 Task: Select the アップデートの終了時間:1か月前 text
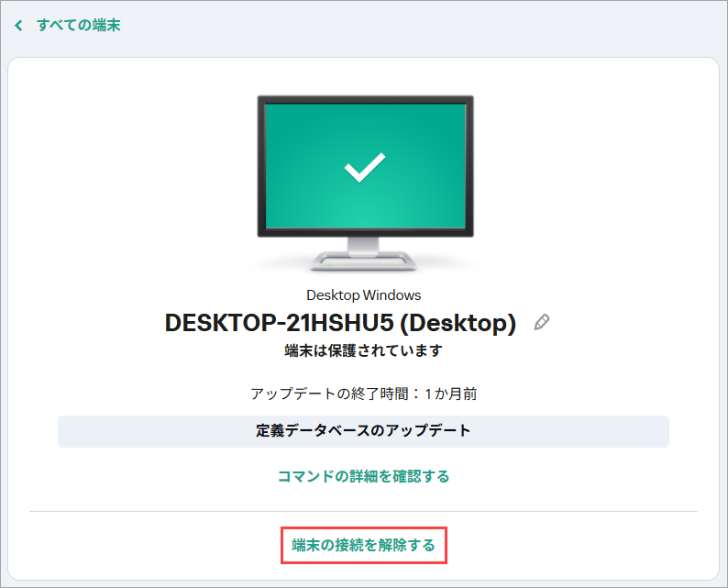363,394
